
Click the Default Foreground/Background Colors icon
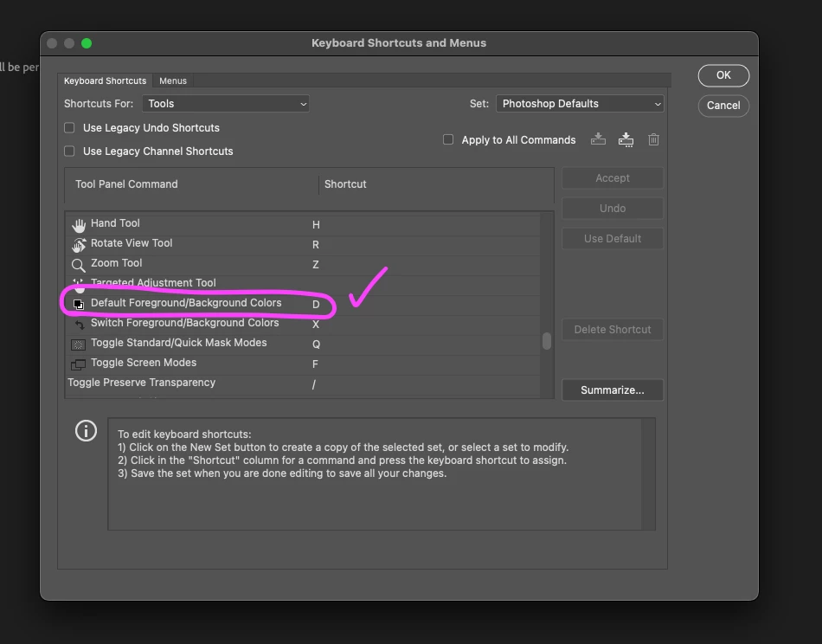[x=78, y=304]
